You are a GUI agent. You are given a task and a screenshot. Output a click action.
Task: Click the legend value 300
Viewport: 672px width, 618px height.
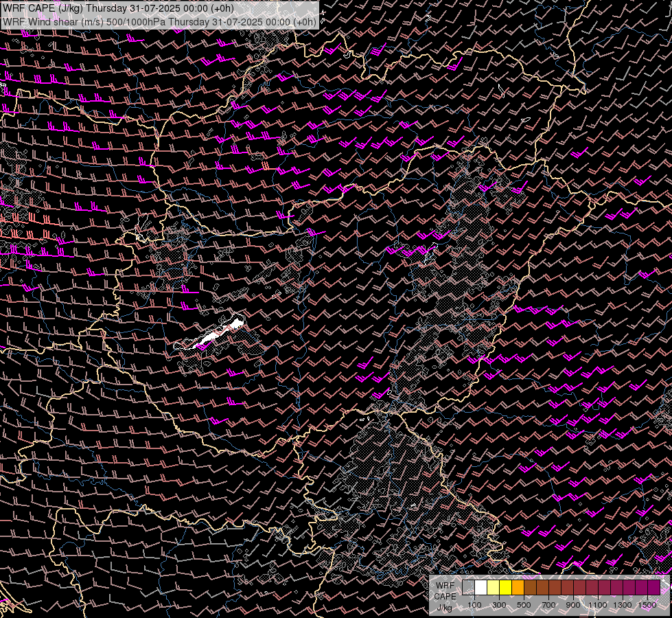(499, 605)
